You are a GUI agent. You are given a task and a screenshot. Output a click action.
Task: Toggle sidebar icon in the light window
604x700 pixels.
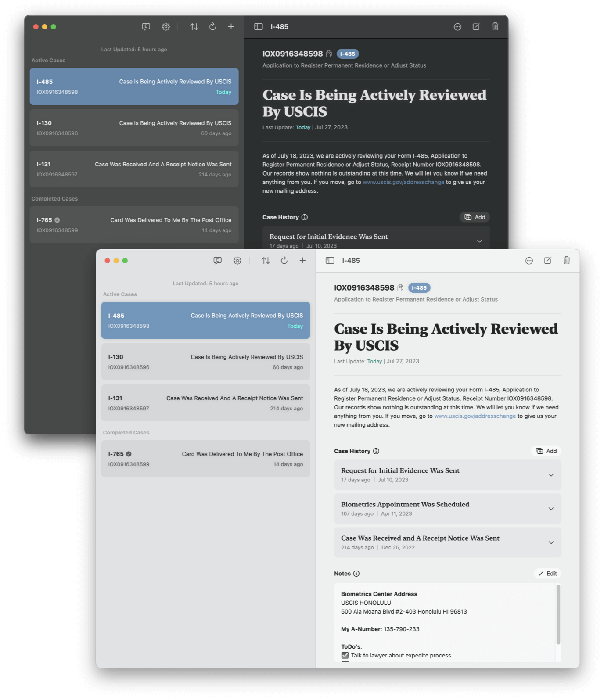coord(330,261)
